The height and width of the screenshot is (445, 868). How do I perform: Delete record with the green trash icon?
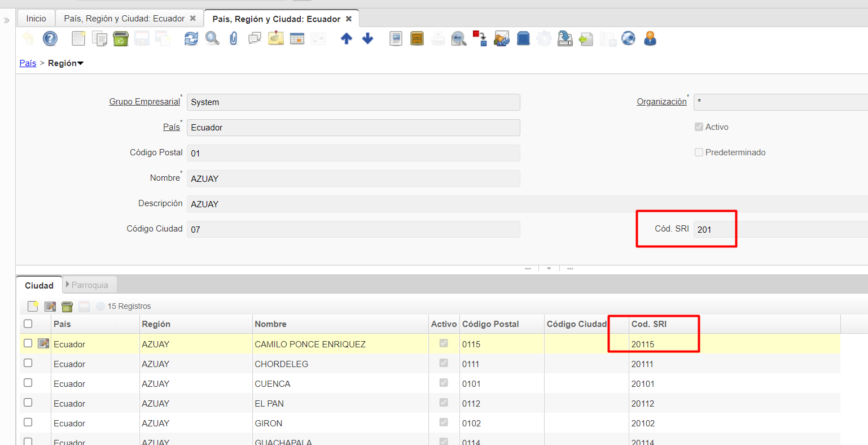tap(121, 38)
